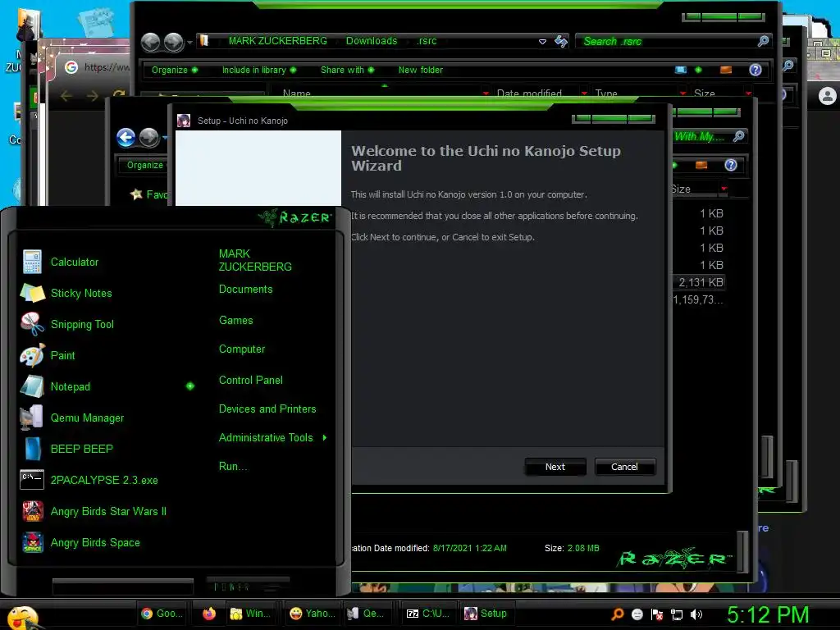Expand Administrative Tools submenu
This screenshot has width=840, height=630.
pyautogui.click(x=325, y=438)
